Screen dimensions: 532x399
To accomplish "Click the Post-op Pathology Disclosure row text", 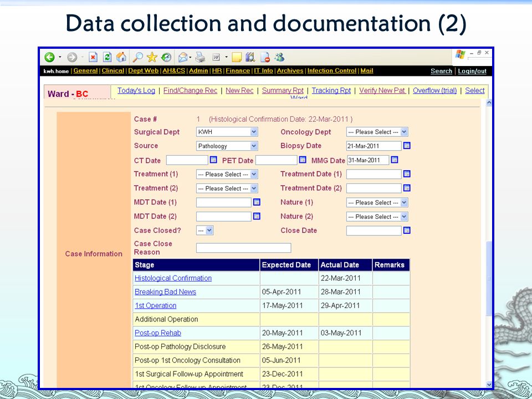I will tap(180, 347).
